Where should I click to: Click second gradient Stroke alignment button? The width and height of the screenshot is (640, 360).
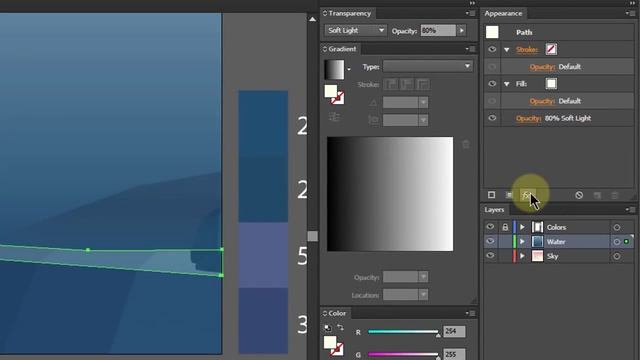[x=407, y=84]
